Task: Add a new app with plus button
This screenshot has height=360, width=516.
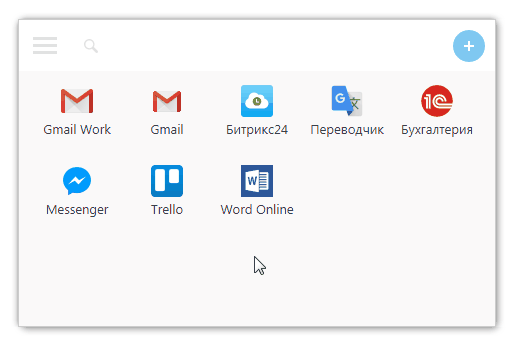Action: click(x=469, y=46)
